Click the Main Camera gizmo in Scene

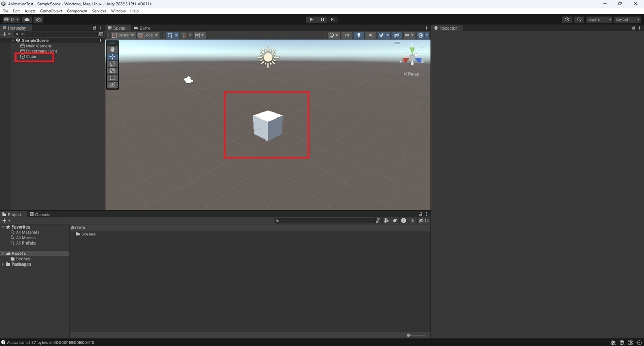click(188, 80)
